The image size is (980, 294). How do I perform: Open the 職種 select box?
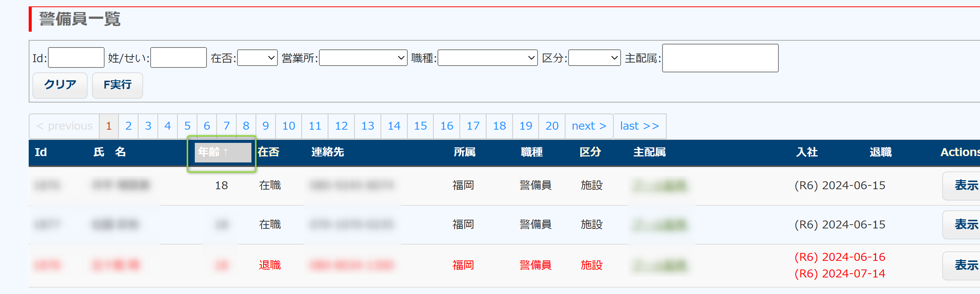(x=487, y=58)
